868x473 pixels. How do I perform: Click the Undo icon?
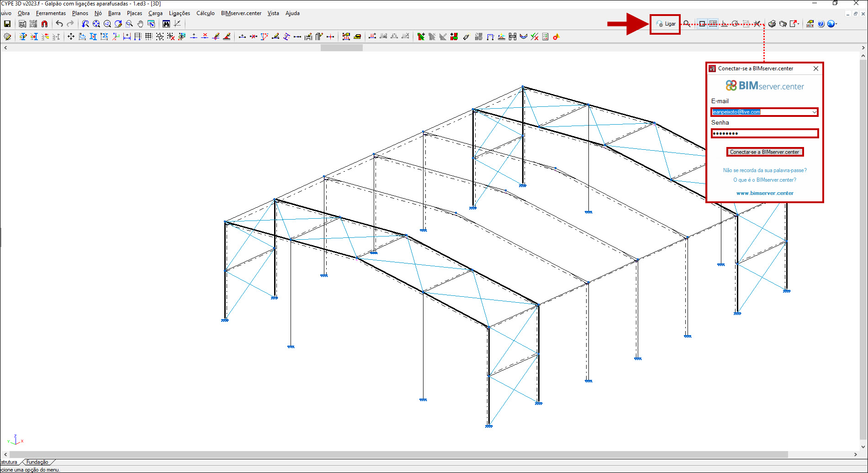click(x=59, y=24)
